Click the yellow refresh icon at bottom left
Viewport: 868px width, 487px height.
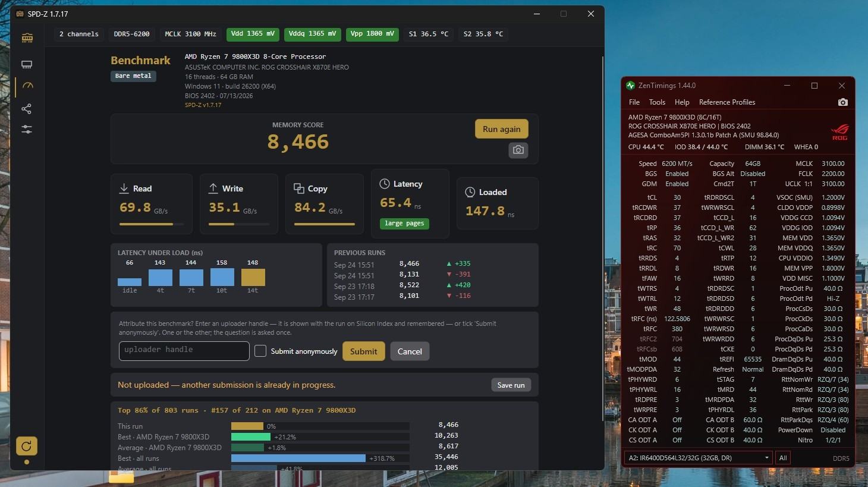tap(27, 445)
